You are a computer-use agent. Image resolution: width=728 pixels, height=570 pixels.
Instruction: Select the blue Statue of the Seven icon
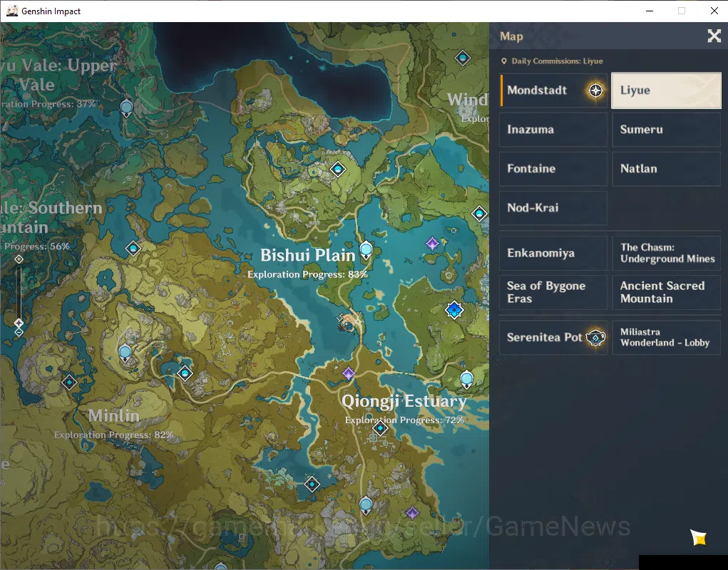[454, 310]
